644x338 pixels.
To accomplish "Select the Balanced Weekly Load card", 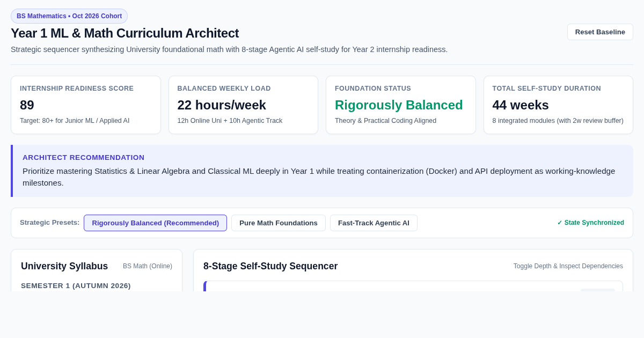I will pos(243,105).
